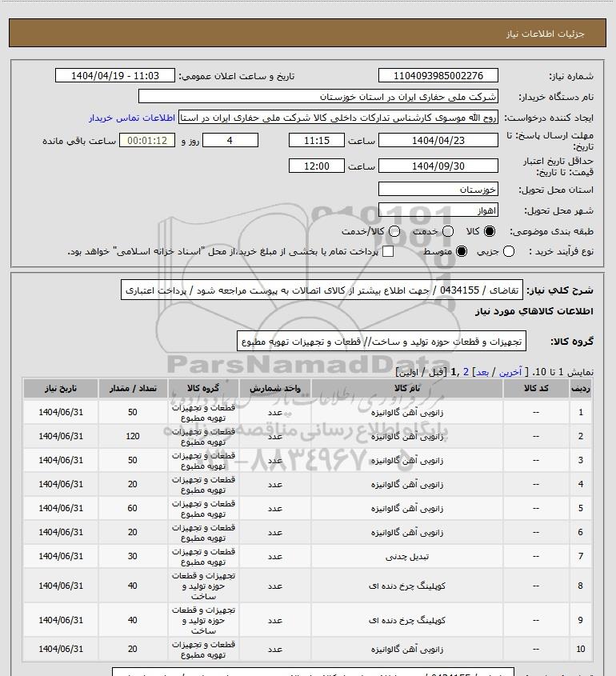Select the کالا/خدمت radio button
This screenshot has height=676, width=616.
coord(394,231)
